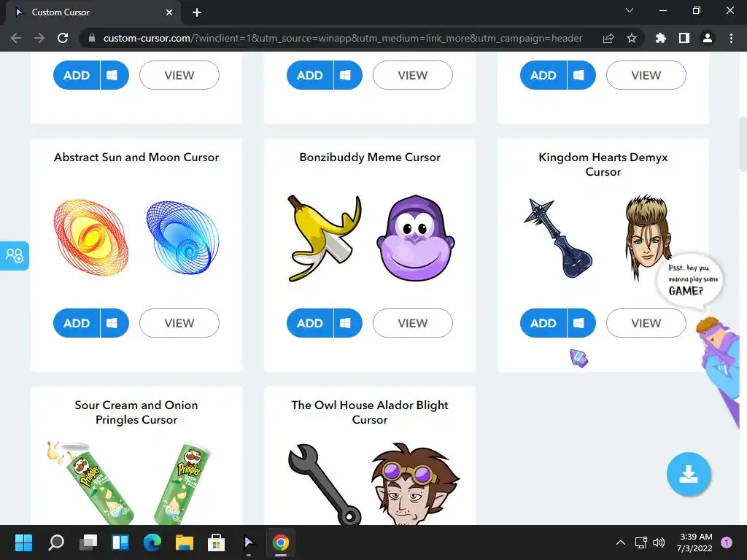Open the Widgets taskbar icon
Image resolution: width=747 pixels, height=560 pixels.
tap(120, 542)
